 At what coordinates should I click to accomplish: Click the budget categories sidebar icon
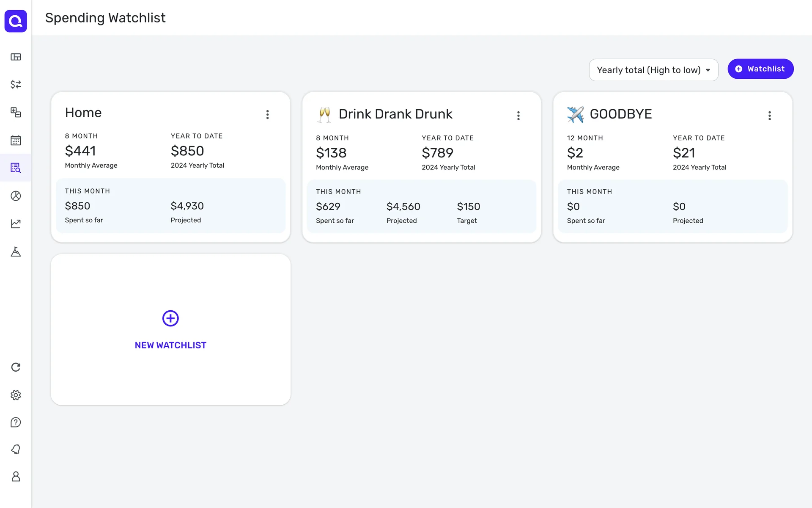pos(16,112)
